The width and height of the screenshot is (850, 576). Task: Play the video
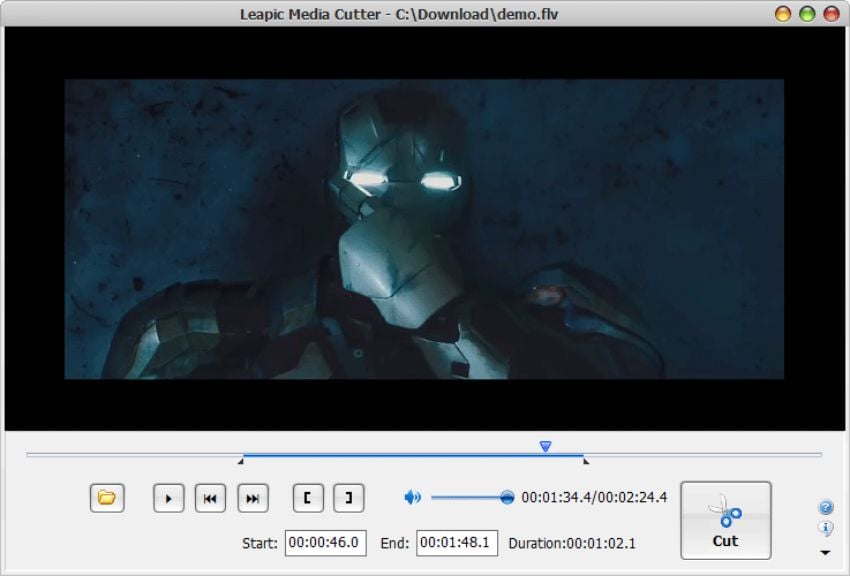point(169,498)
